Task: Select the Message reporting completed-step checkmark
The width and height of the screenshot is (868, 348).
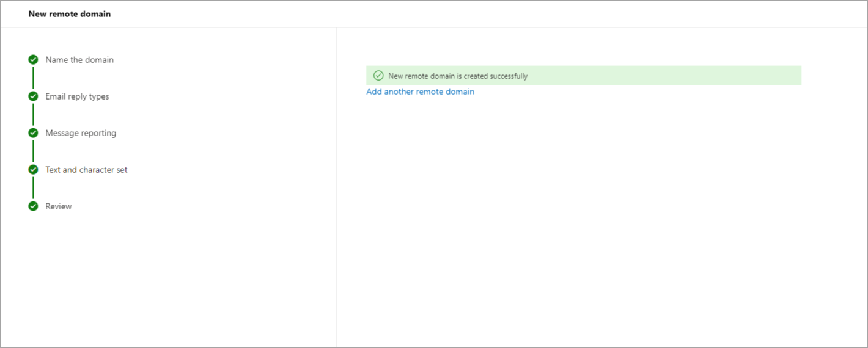Action: point(33,133)
